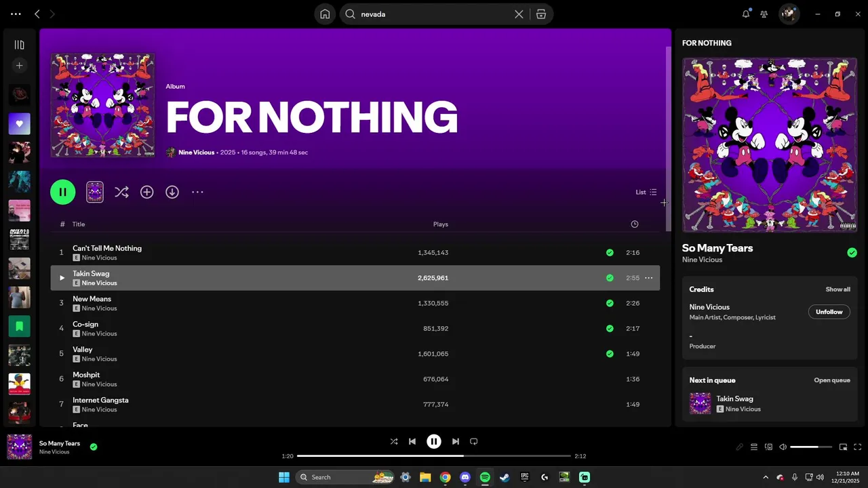Expand Your Library sidebar
Viewport: 868px width, 488px height.
click(19, 45)
